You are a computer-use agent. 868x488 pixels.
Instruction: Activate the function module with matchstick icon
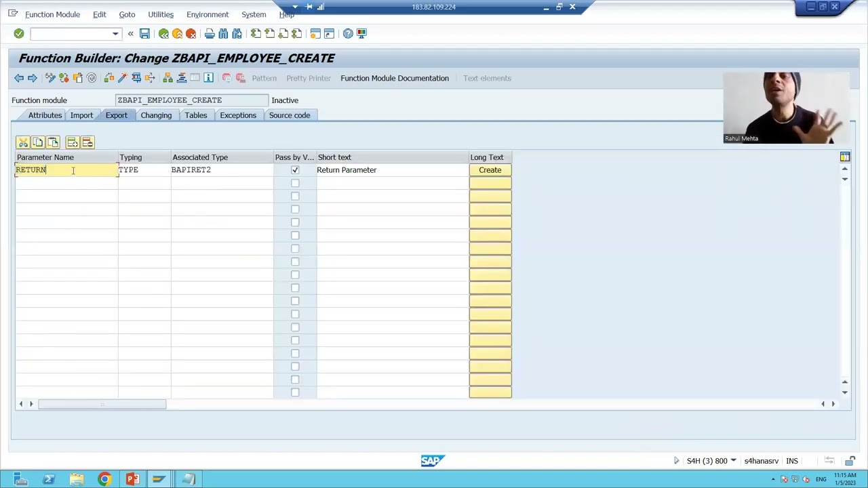[122, 78]
